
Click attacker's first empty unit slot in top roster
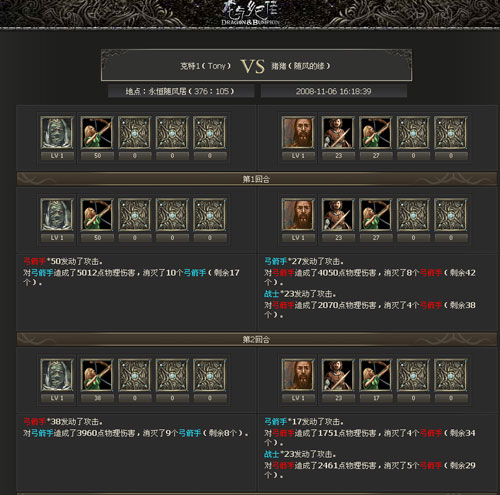click(134, 133)
